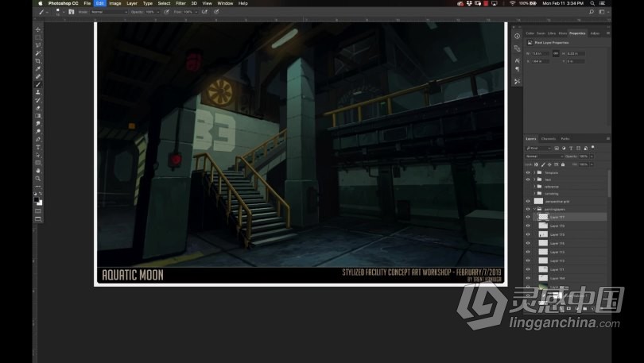Screen dimensions: 644x363
Task: Toggle visibility of Layer 113
Action: [528, 252]
